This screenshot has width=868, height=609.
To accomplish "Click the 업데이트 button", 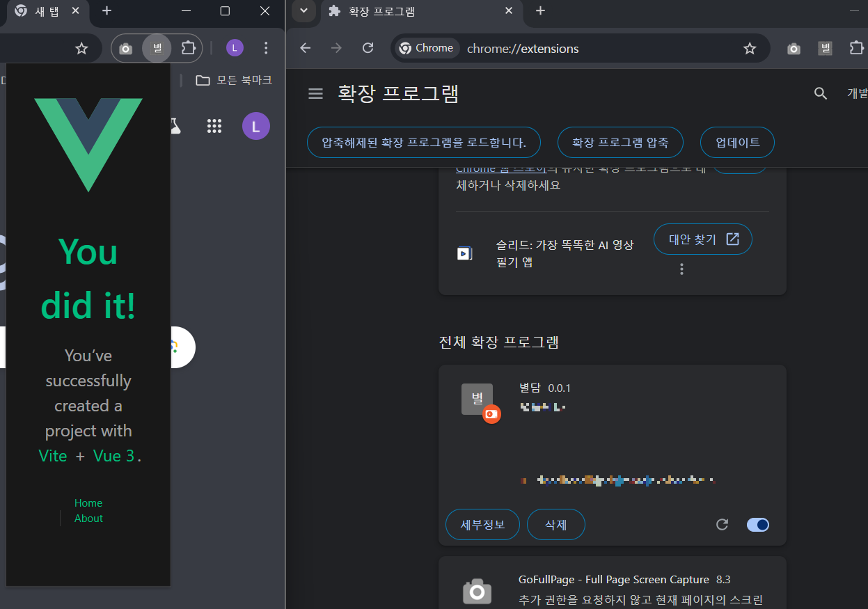I will tap(737, 143).
